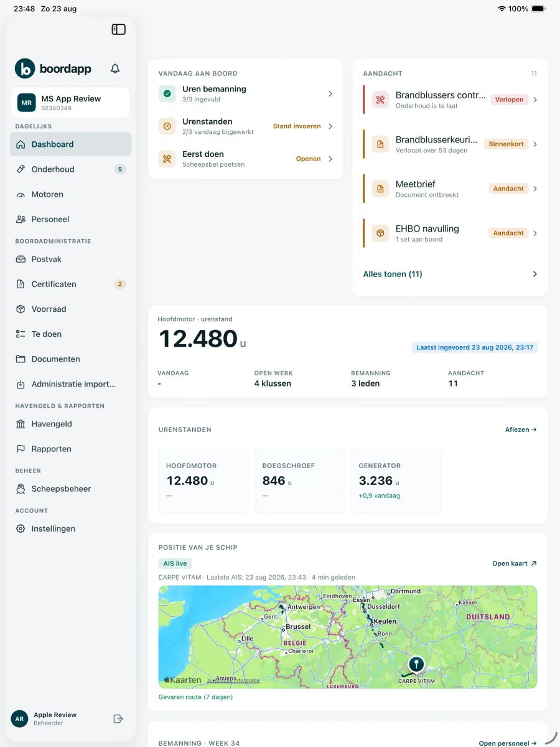Expand the Eerst doen row chevron

pos(330,159)
